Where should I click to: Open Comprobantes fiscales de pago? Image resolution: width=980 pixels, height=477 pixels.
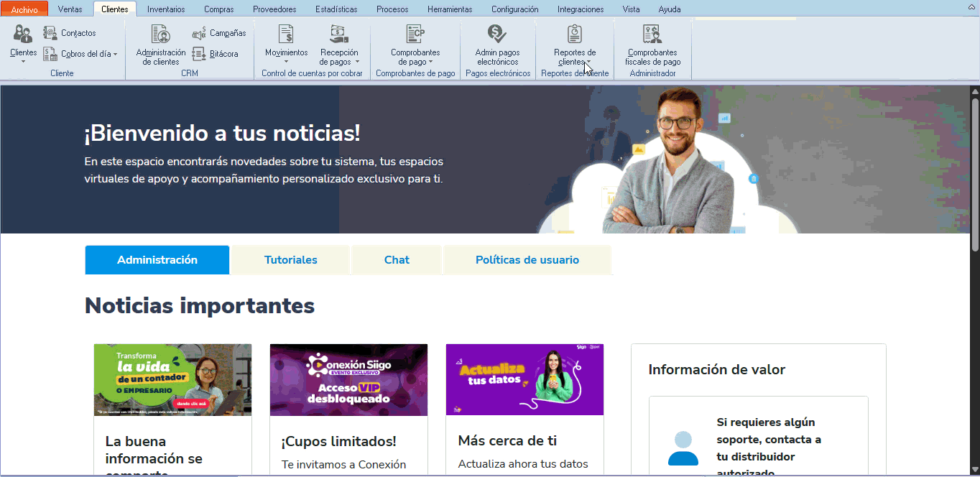coord(652,34)
